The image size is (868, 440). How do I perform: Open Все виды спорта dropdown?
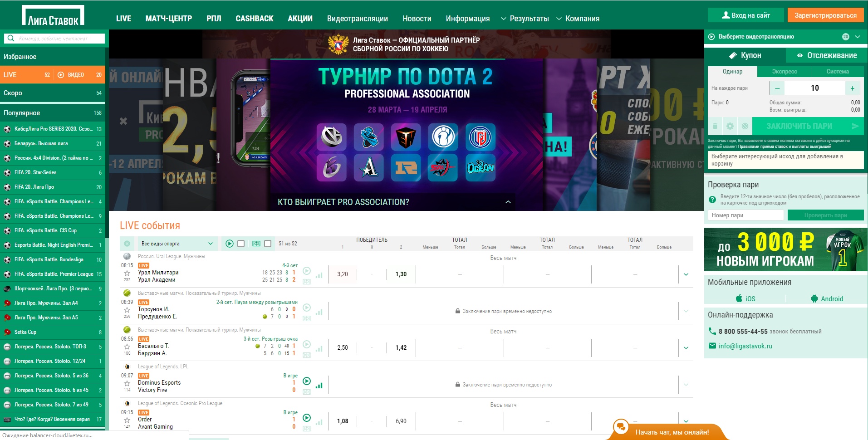(177, 244)
